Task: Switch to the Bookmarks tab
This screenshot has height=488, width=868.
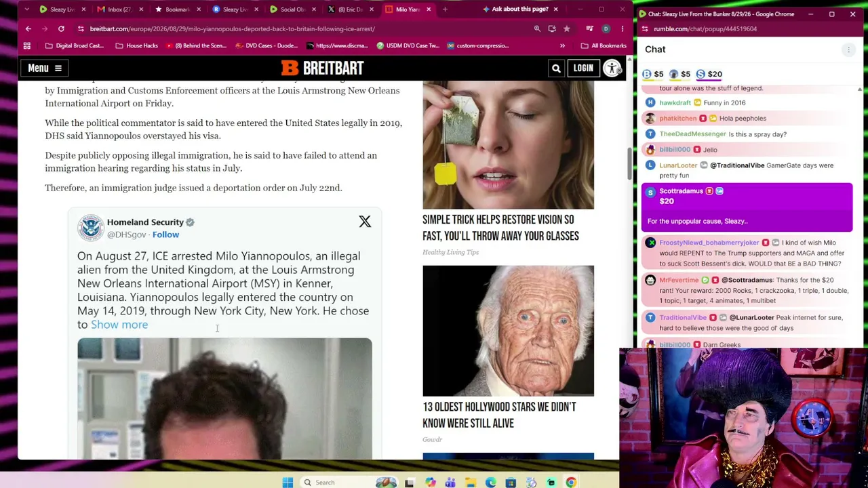Action: (177, 9)
